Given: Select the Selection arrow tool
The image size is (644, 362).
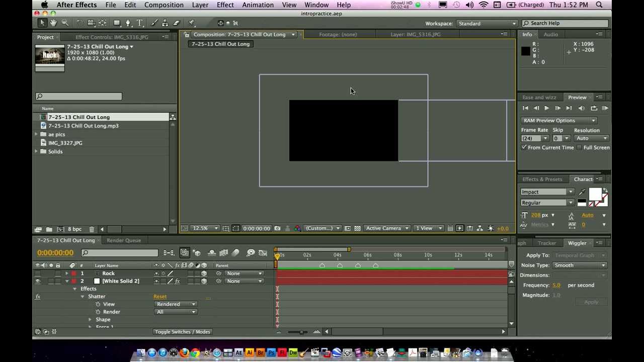Looking at the screenshot, I should [x=42, y=23].
